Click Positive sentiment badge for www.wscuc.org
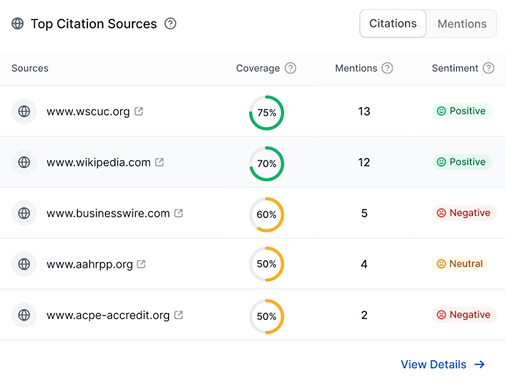The height and width of the screenshot is (390, 505). point(462,111)
